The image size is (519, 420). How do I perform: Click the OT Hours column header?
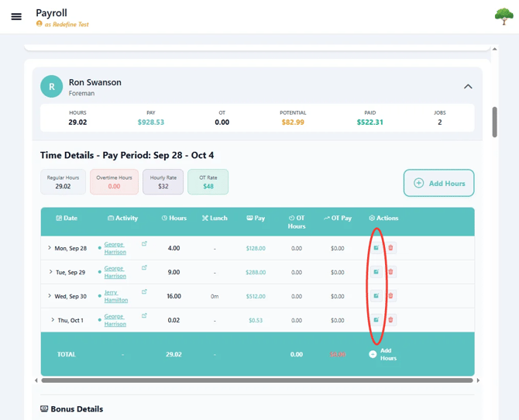[297, 222]
